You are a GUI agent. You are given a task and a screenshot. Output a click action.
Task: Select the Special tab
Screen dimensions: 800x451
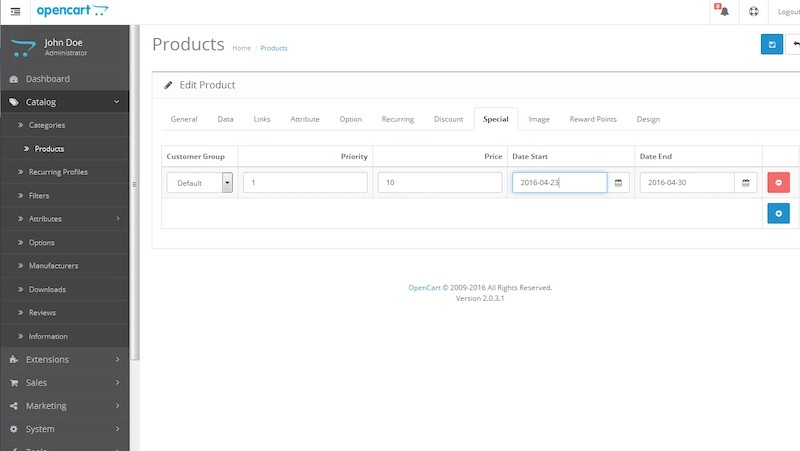[x=496, y=119]
